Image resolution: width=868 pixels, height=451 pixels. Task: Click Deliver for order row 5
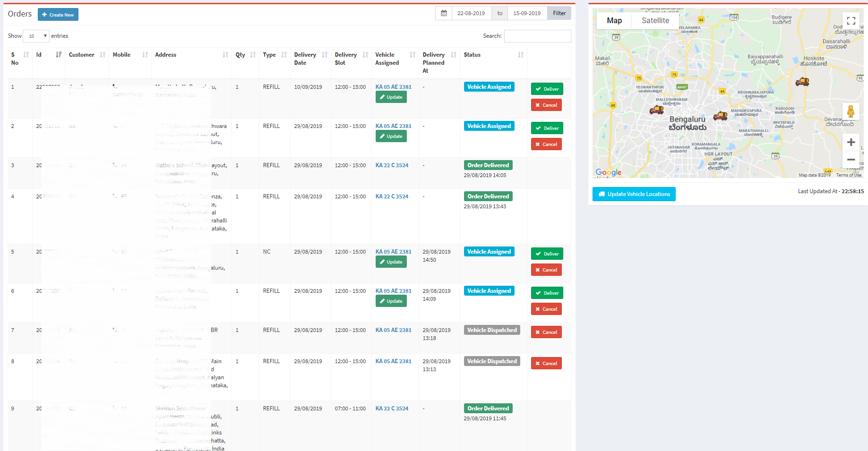point(547,254)
